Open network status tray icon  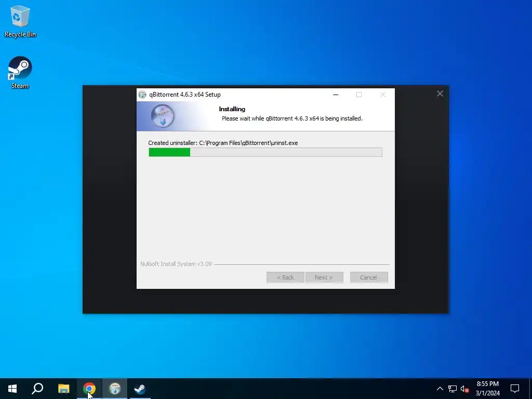point(453,389)
